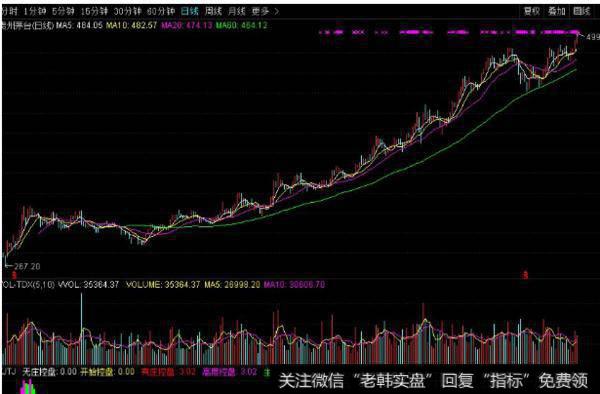
Task: Click the tallest volume spike bar
Action: (81, 329)
